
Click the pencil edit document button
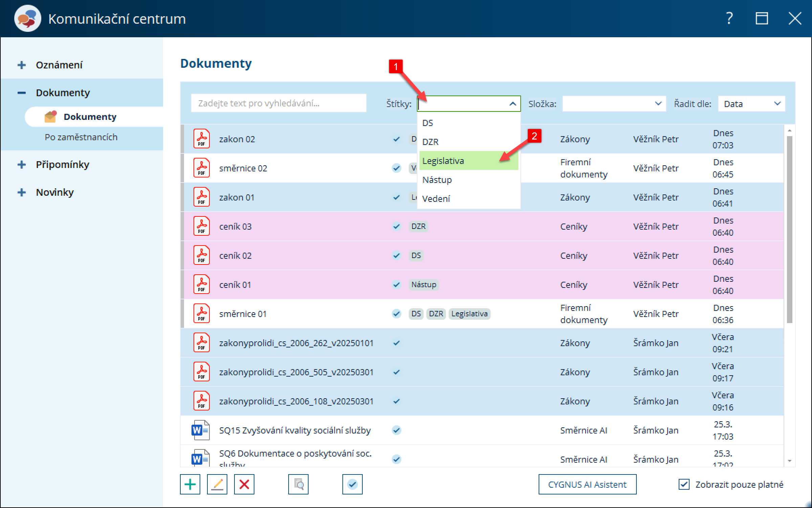click(x=217, y=484)
